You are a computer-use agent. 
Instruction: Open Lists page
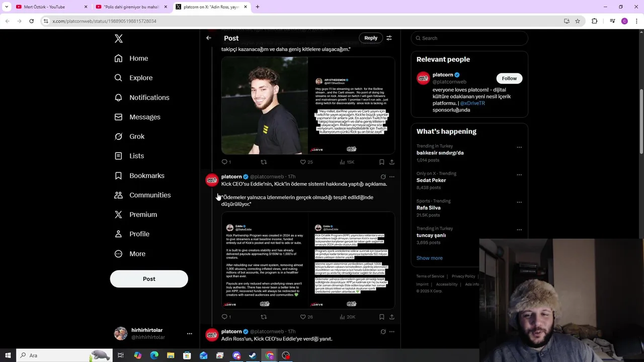tap(129, 156)
